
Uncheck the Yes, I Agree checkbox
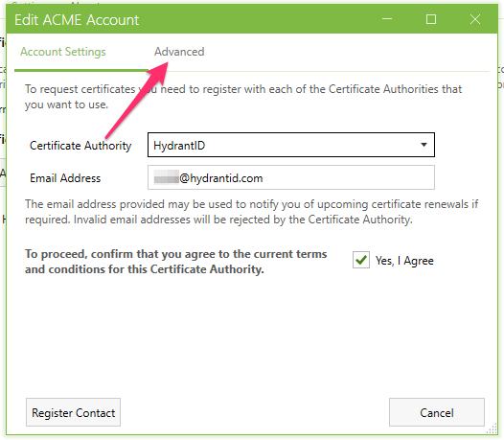tap(361, 260)
